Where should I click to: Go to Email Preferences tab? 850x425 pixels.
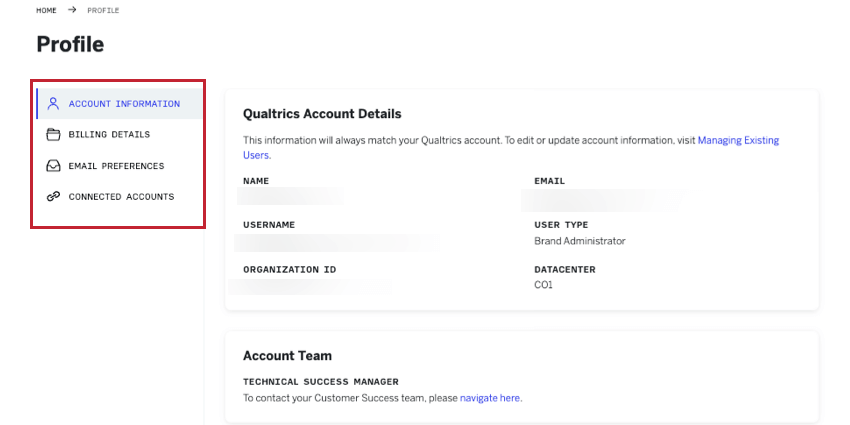(119, 166)
